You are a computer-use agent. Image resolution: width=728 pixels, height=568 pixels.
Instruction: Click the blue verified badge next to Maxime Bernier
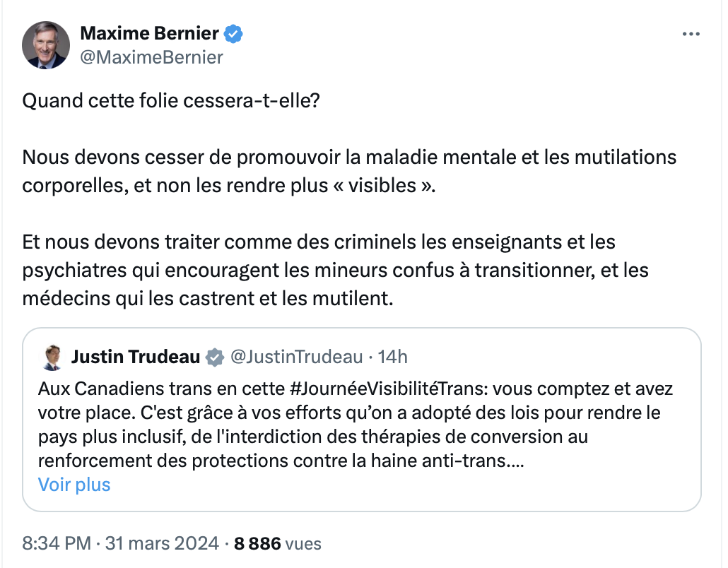[233, 33]
